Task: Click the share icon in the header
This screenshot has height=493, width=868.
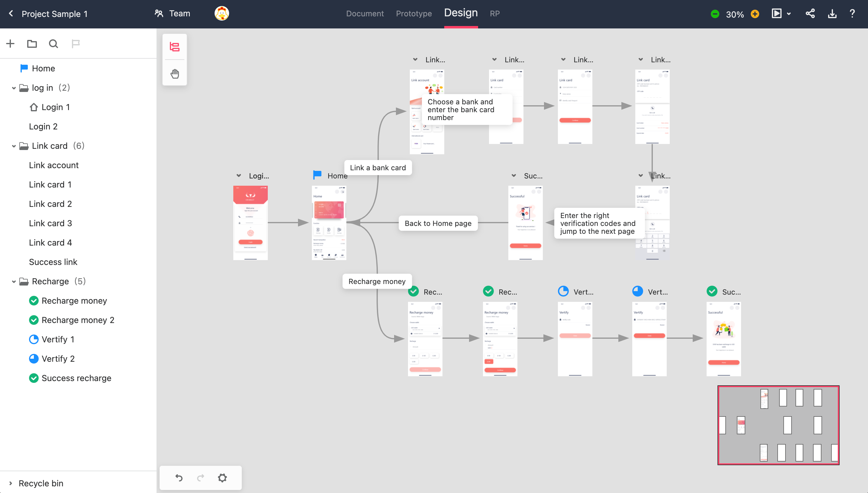Action: tap(810, 14)
